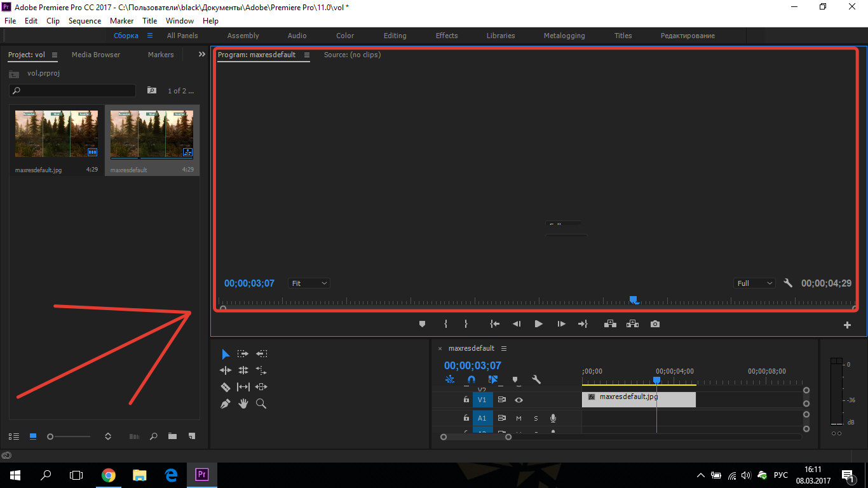Select the Rolling Edit tool
Viewport: 868px width, 488px height.
(243, 370)
